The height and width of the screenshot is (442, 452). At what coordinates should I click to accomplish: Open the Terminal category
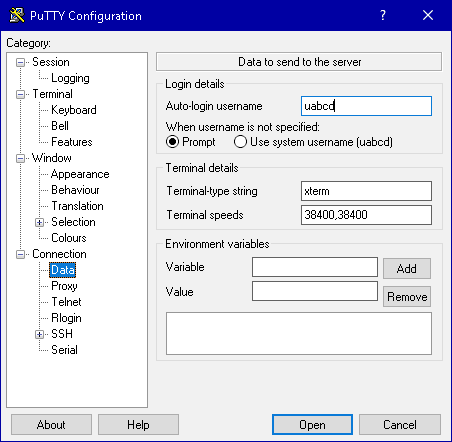(x=52, y=94)
